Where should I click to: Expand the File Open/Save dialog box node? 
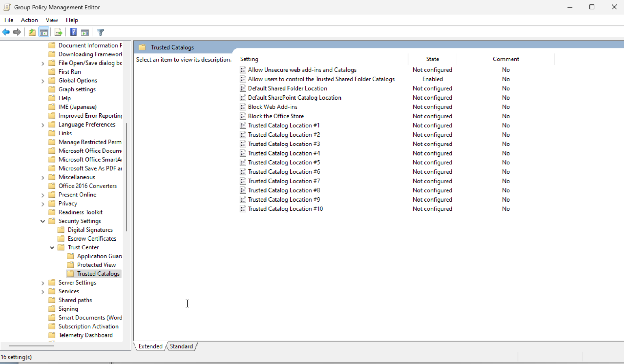(x=43, y=64)
